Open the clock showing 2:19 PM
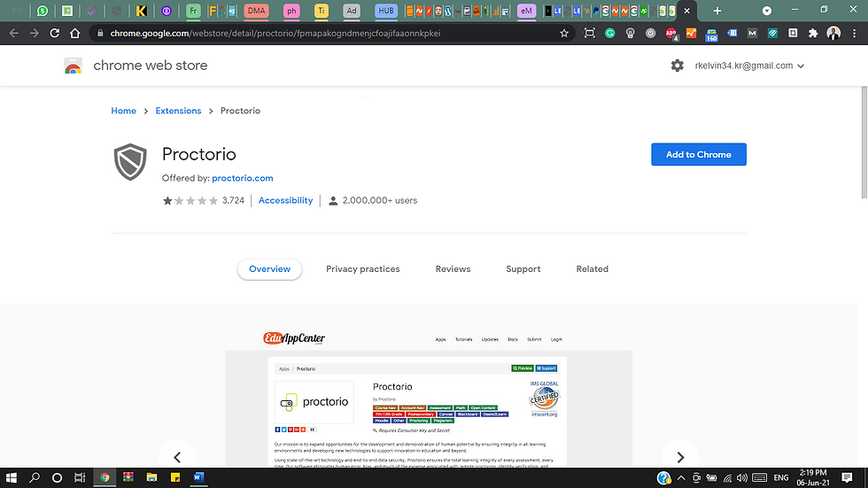The width and height of the screenshot is (868, 488). coord(813,477)
